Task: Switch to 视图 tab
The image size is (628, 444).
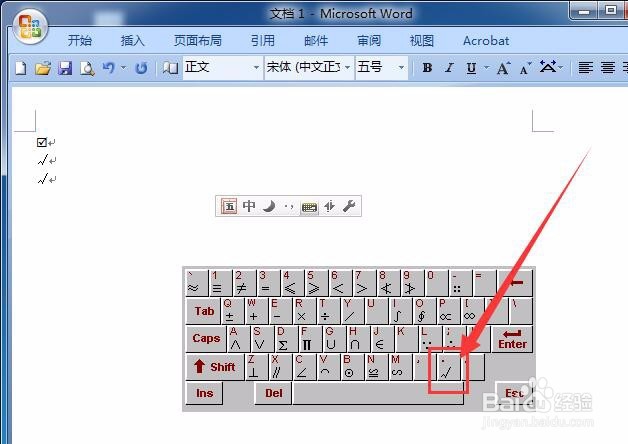Action: pyautogui.click(x=422, y=40)
